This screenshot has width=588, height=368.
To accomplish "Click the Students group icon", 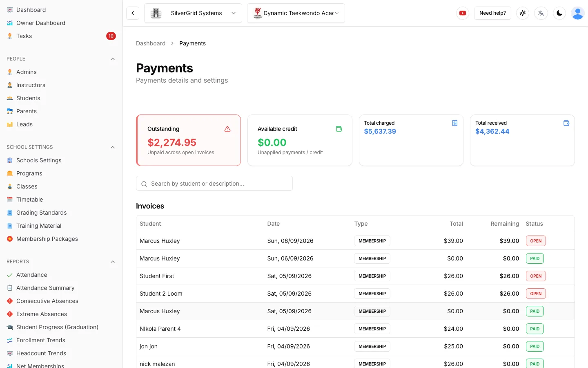I will coord(10,98).
